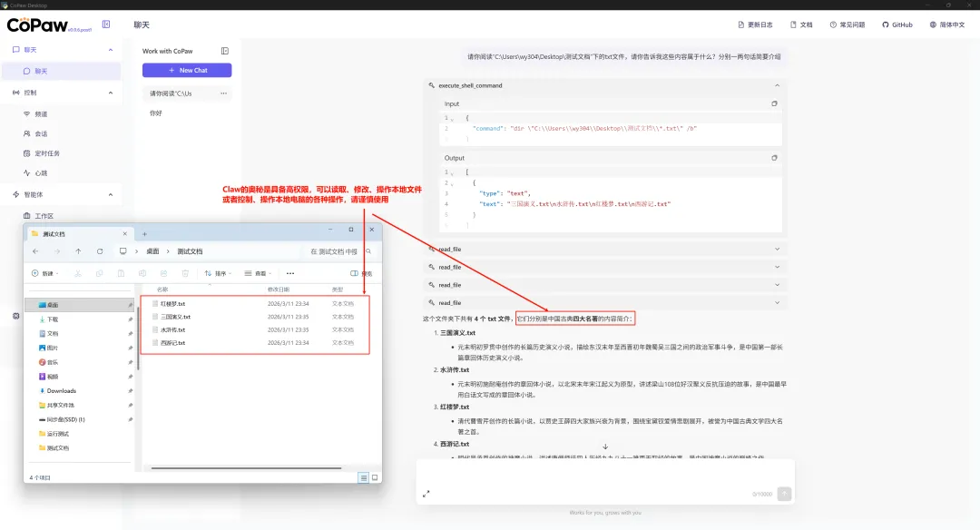
Task: Open the Explorer See more (…) menu
Action: pos(290,273)
